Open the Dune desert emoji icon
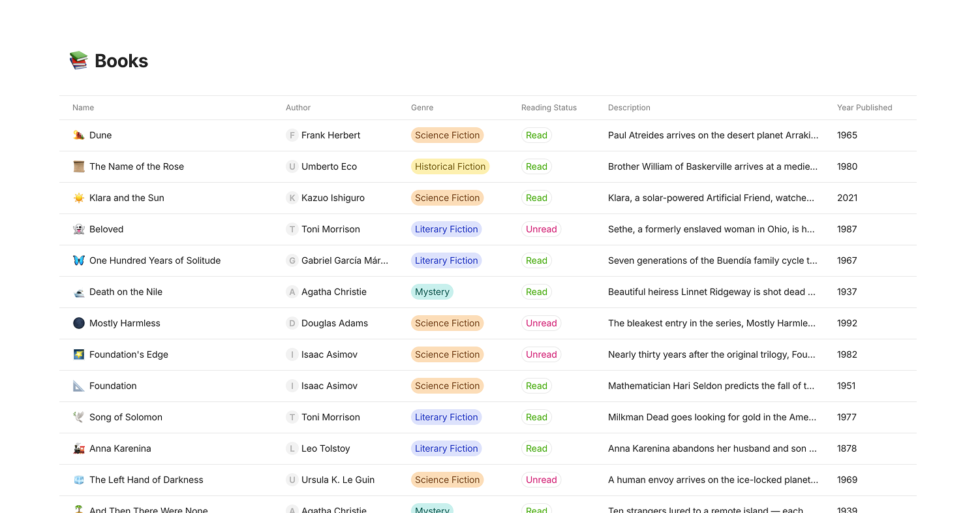Screen dimensions: 980x513 point(79,135)
